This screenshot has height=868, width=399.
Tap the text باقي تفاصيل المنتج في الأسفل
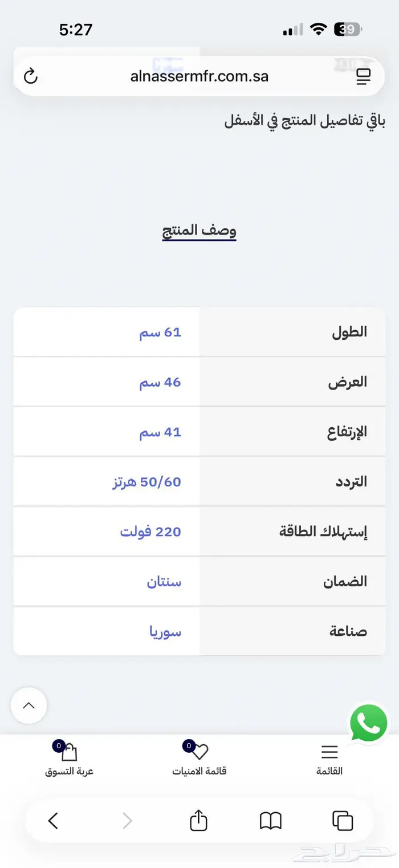pyautogui.click(x=304, y=121)
